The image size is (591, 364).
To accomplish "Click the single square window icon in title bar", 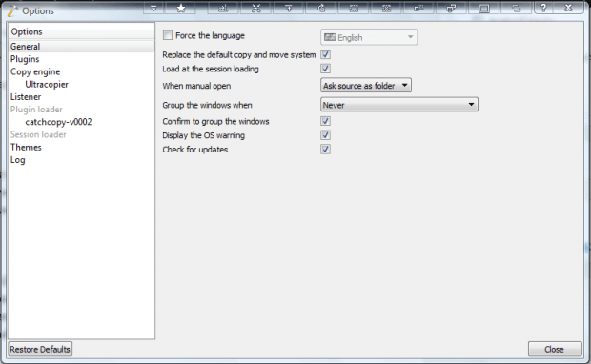I will pos(484,8).
